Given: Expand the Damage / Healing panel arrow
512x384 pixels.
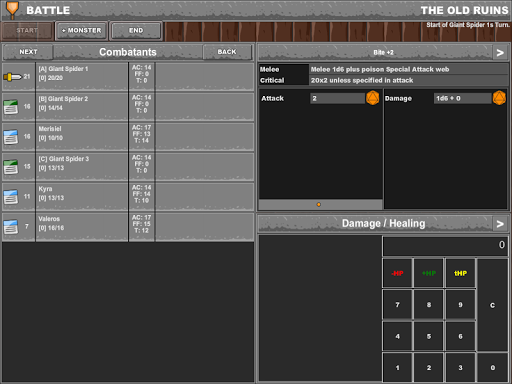Looking at the screenshot, I should pos(500,224).
